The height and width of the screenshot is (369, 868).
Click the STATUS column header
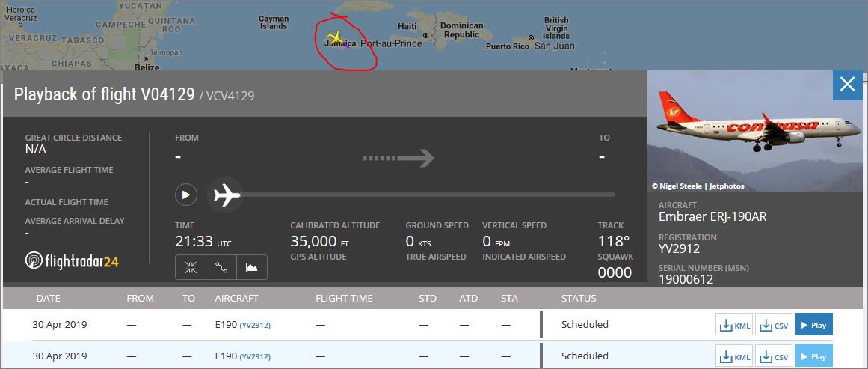579,298
